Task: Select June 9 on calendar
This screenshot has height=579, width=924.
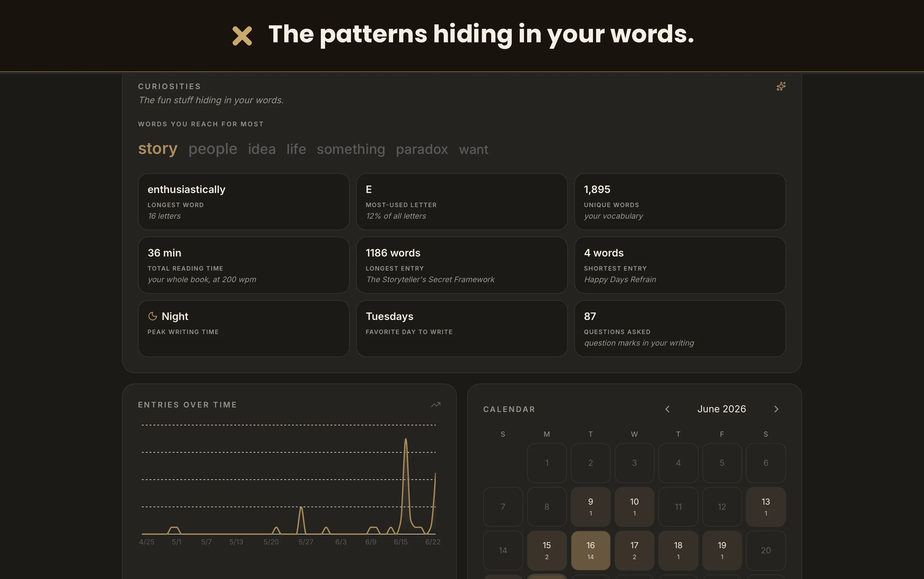Action: (x=590, y=507)
